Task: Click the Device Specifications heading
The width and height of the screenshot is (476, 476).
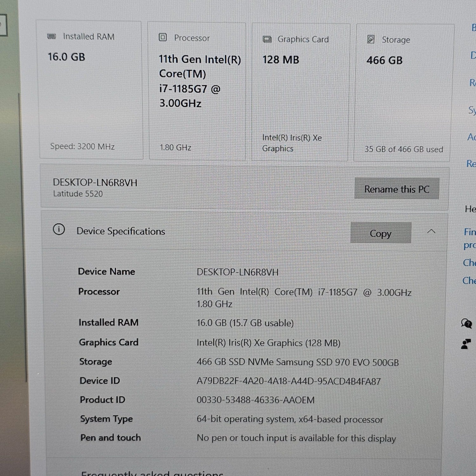Action: (x=121, y=231)
